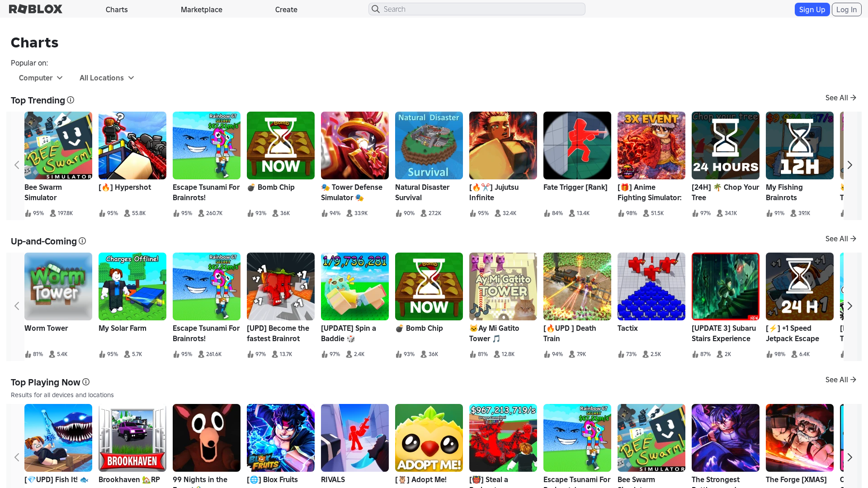Click the Top Playing Now right arrow
Viewport: 868px width, 488px height.
[850, 457]
